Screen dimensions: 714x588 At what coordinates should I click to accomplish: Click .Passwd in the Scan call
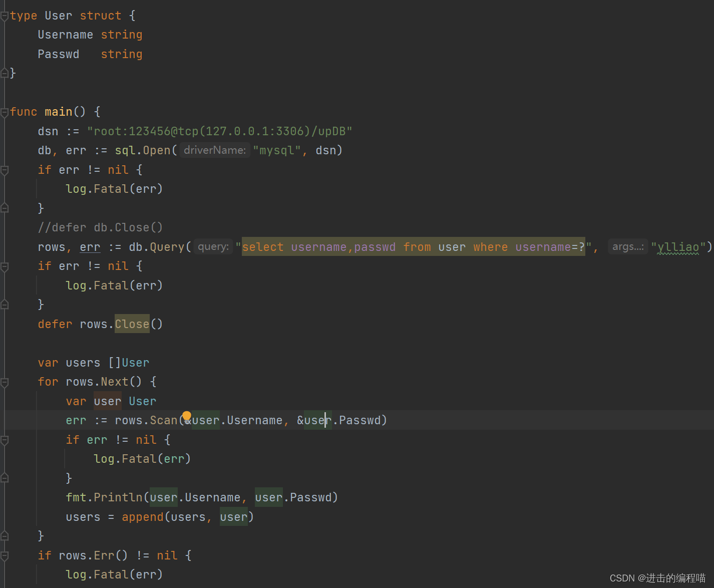tap(358, 420)
